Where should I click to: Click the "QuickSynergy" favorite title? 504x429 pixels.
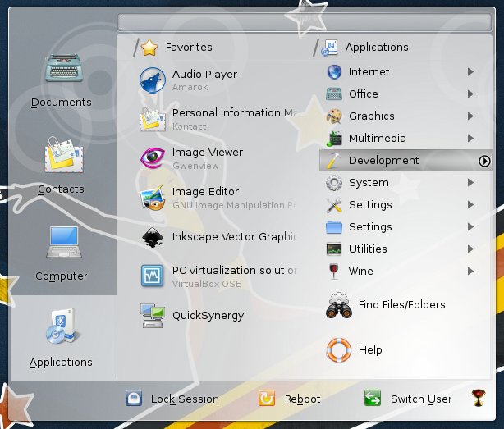click(208, 316)
